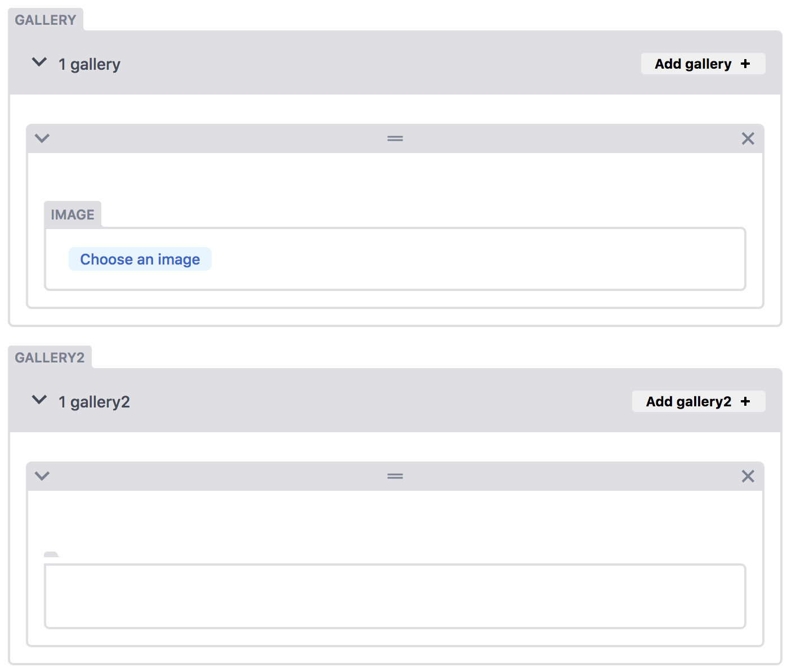Click the plus icon beside Add gallery
This screenshot has width=796, height=672.
(745, 64)
